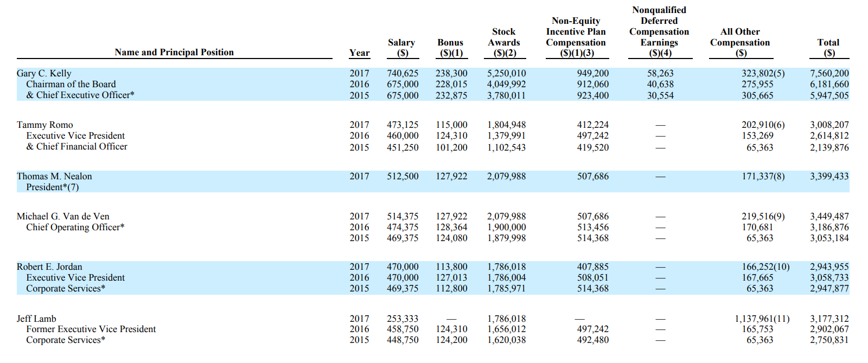The image size is (868, 363).
Task: Click the Stock Awards column header
Action: tap(503, 42)
